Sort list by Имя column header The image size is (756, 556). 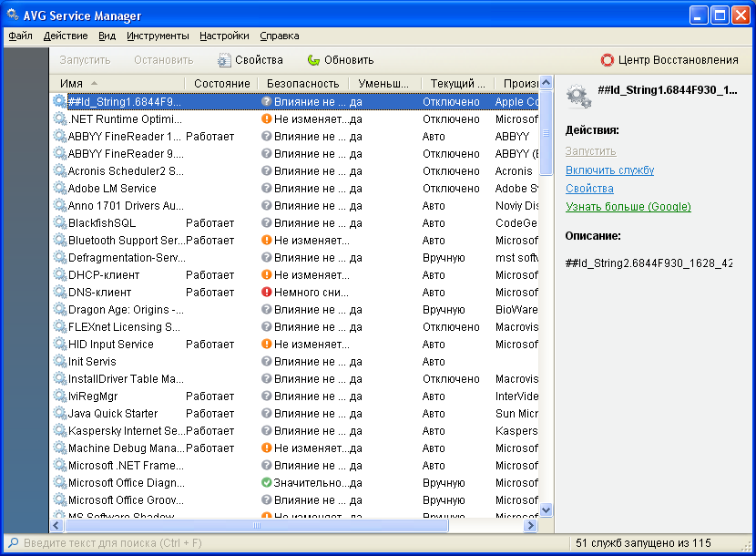pyautogui.click(x=118, y=84)
